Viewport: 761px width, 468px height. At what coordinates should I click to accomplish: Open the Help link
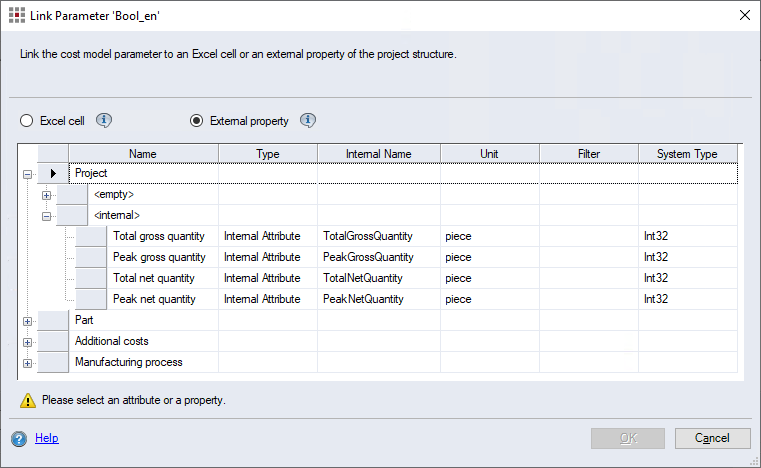coord(46,439)
